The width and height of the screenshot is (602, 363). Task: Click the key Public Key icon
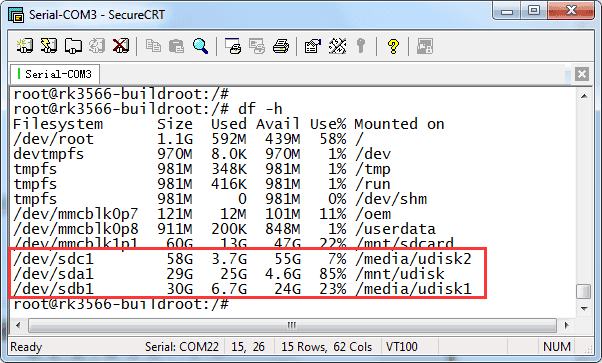point(361,46)
